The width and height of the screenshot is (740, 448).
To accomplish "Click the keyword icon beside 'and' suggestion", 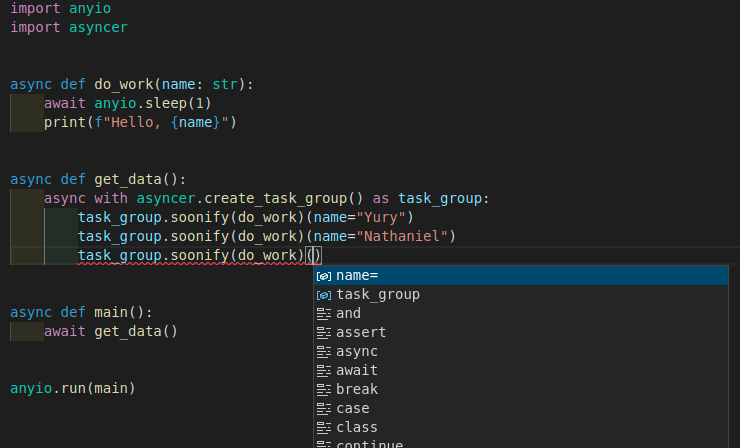I will pos(323,313).
